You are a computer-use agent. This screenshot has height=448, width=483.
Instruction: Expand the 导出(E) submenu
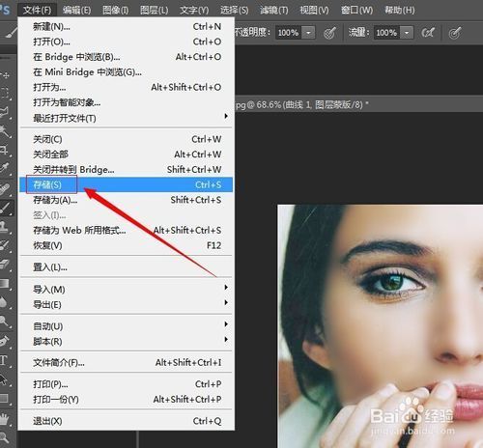click(x=127, y=304)
